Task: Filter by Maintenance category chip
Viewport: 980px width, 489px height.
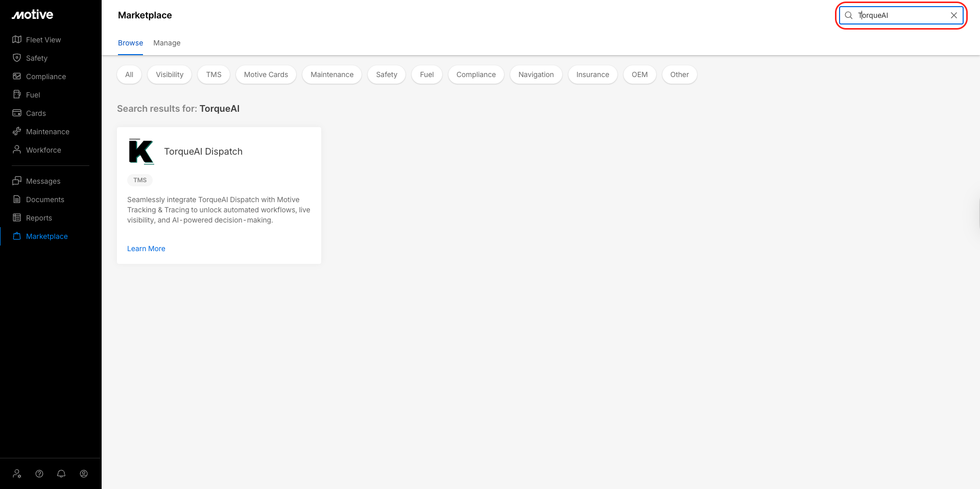Action: point(332,75)
